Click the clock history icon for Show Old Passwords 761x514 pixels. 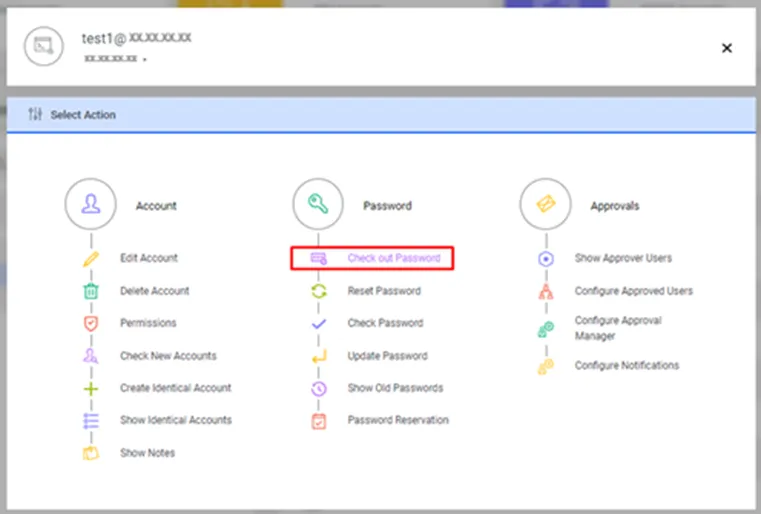[x=318, y=388]
